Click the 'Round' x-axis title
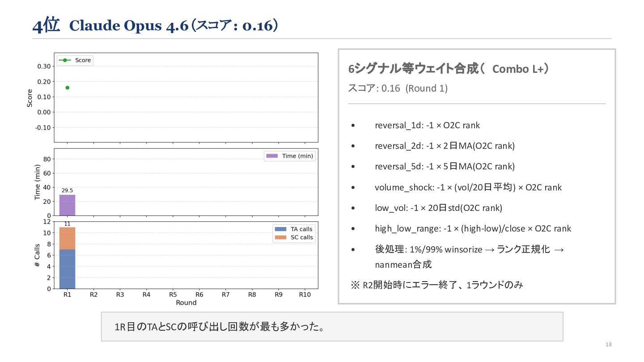This screenshot has height=362, width=644. (x=186, y=303)
